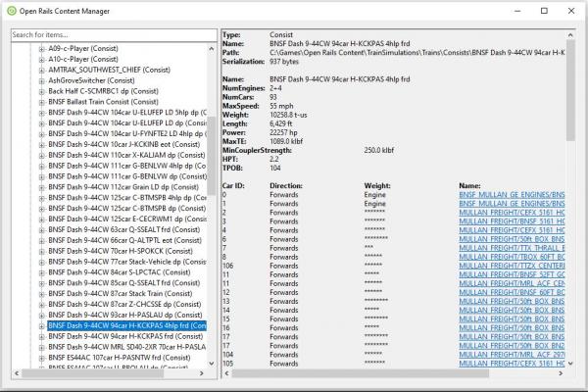Select BNSF Dash 9-44CW 104car U-FYNFTE2 LD 4hlp dp
The image size is (588, 392).
pyautogui.click(x=127, y=133)
